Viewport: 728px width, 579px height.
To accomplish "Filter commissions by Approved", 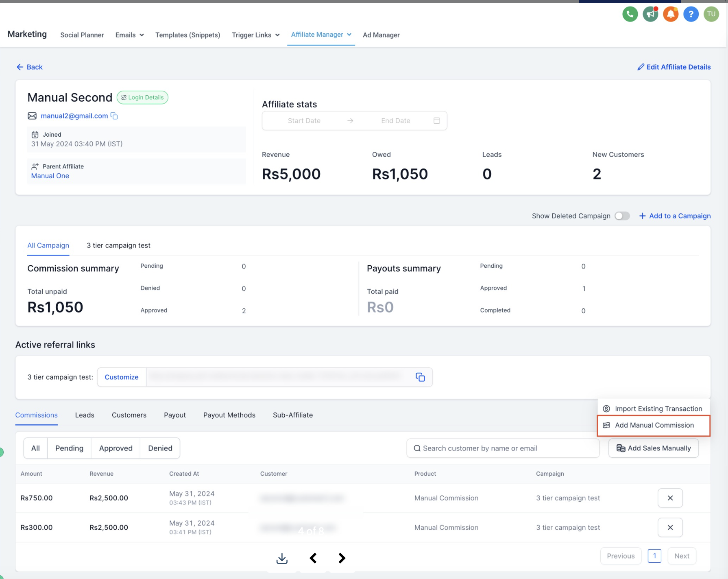I will tap(116, 448).
